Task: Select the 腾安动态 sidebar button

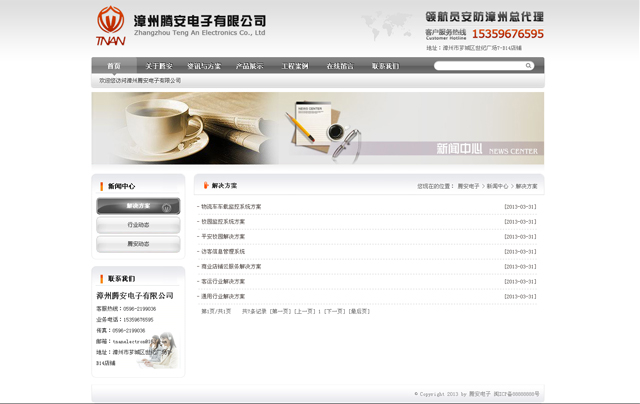Action: [138, 244]
